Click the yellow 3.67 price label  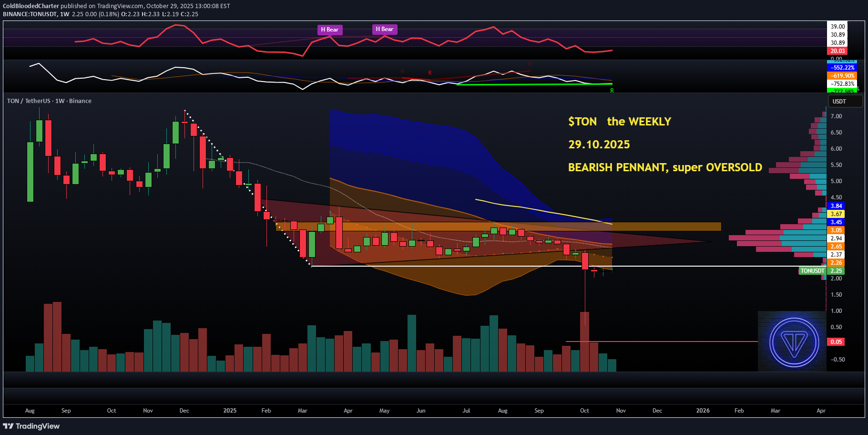[836, 214]
